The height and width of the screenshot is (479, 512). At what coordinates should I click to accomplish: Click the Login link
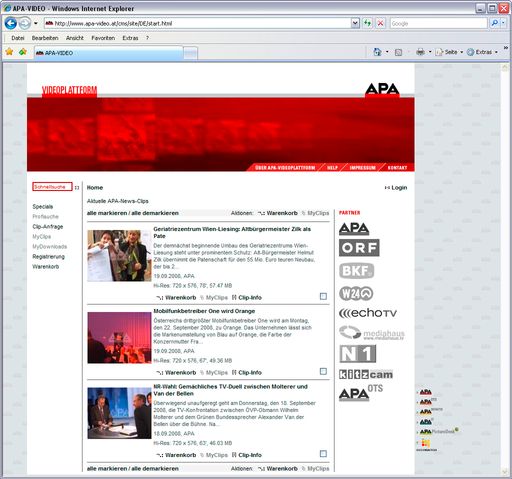point(396,188)
